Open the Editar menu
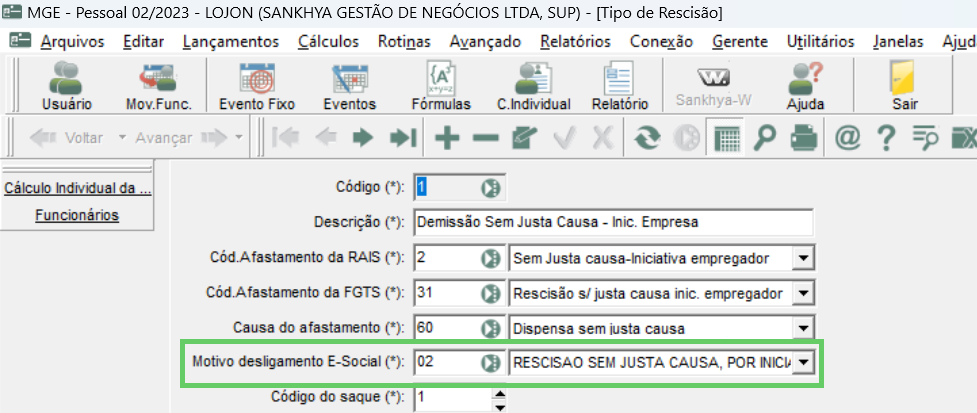 click(143, 42)
